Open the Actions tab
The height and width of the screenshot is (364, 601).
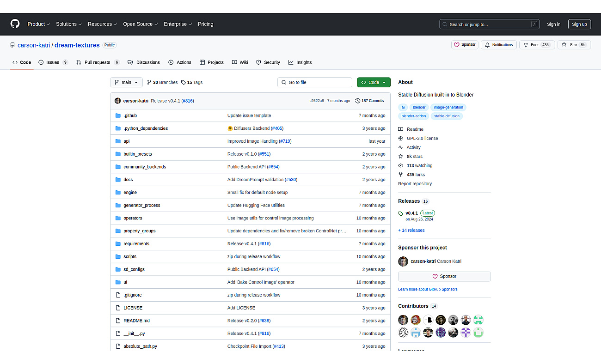180,62
